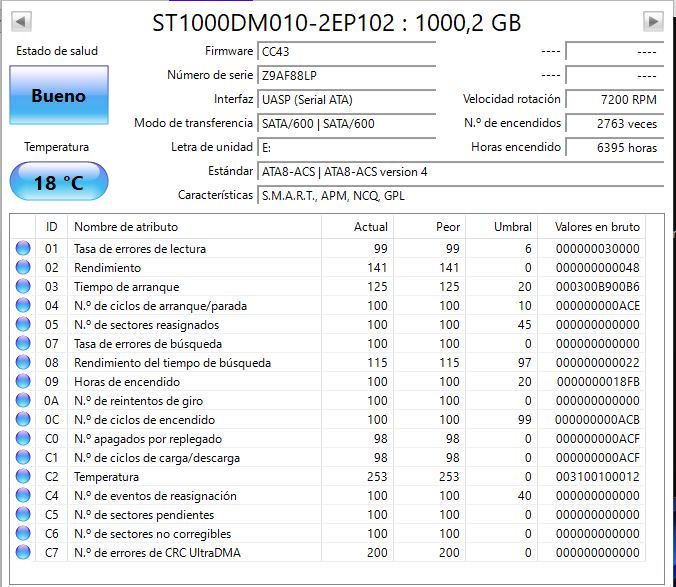Select status icon for attribute C4
The height and width of the screenshot is (587, 676).
click(23, 496)
